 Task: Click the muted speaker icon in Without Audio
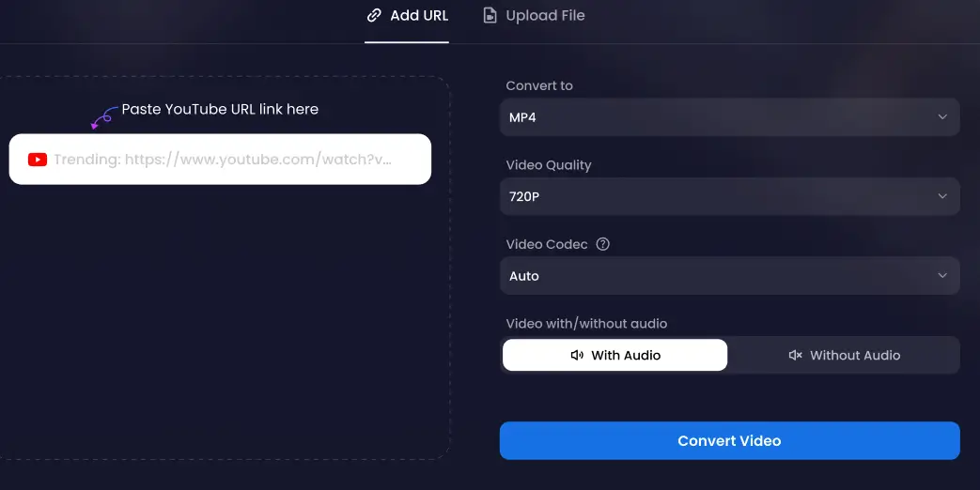(795, 356)
